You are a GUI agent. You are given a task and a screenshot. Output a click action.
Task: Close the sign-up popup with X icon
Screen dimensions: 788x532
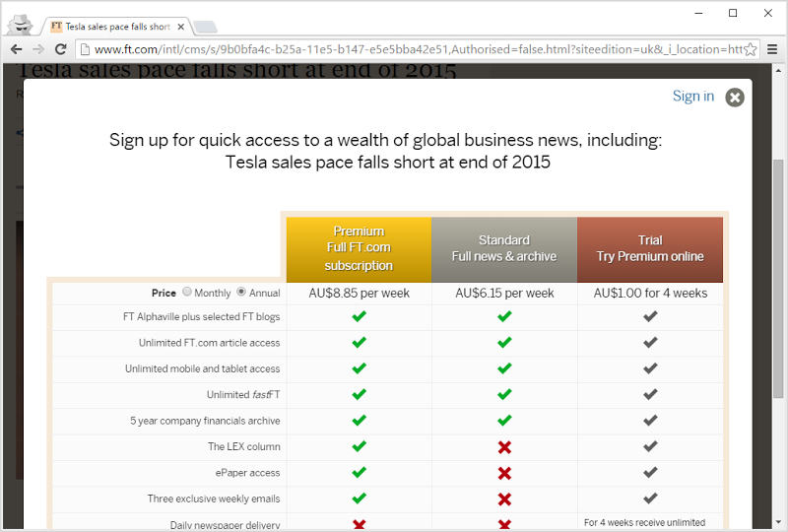(x=735, y=97)
